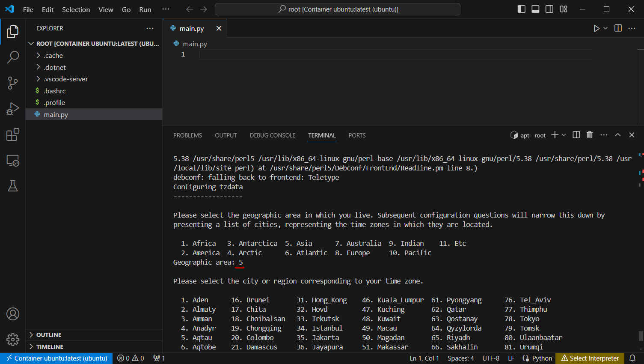Switch to the PROBLEMS panel tab
Screen dimensions: 644x364
point(187,135)
